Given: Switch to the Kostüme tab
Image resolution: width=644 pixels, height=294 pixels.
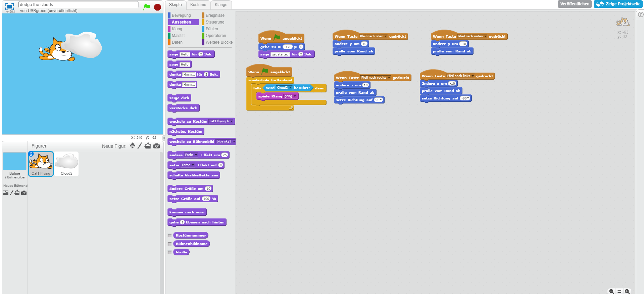Looking at the screenshot, I should point(198,5).
